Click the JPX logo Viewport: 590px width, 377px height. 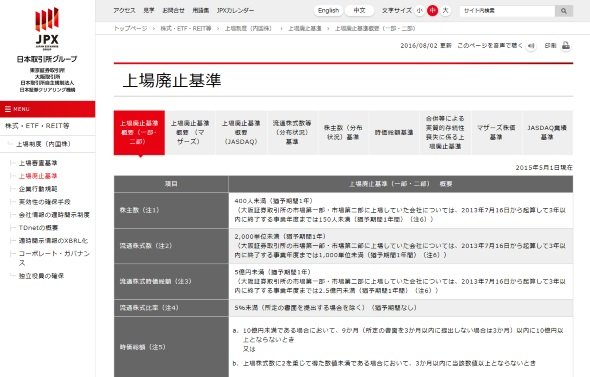click(x=47, y=29)
